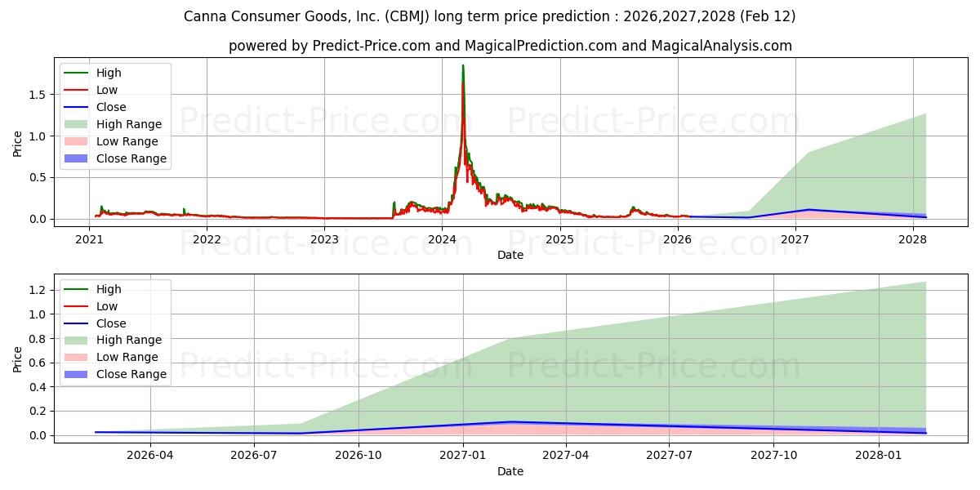980x490 pixels.
Task: Click the green High Range swatch in bottom legend
Action: click(x=79, y=340)
